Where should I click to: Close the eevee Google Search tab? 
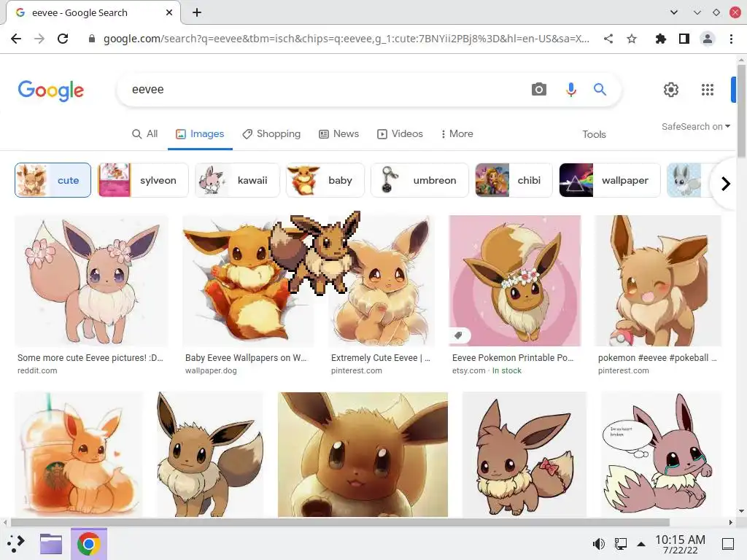(x=169, y=12)
